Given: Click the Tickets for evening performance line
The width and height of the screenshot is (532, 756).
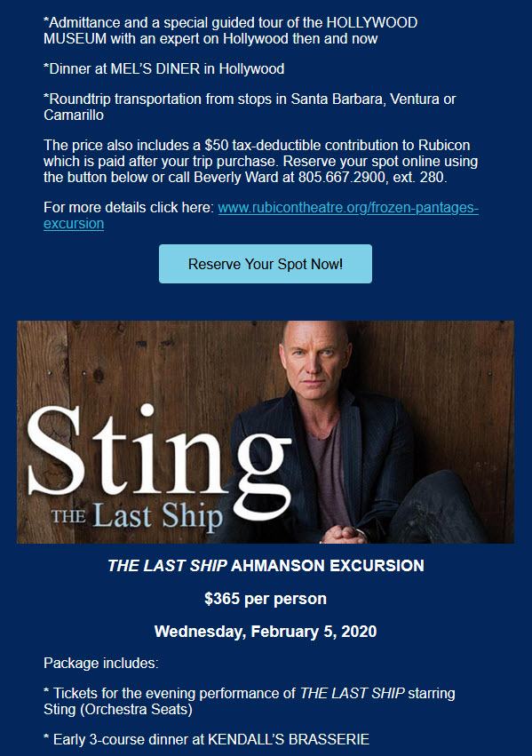Looking at the screenshot, I should point(250,702).
